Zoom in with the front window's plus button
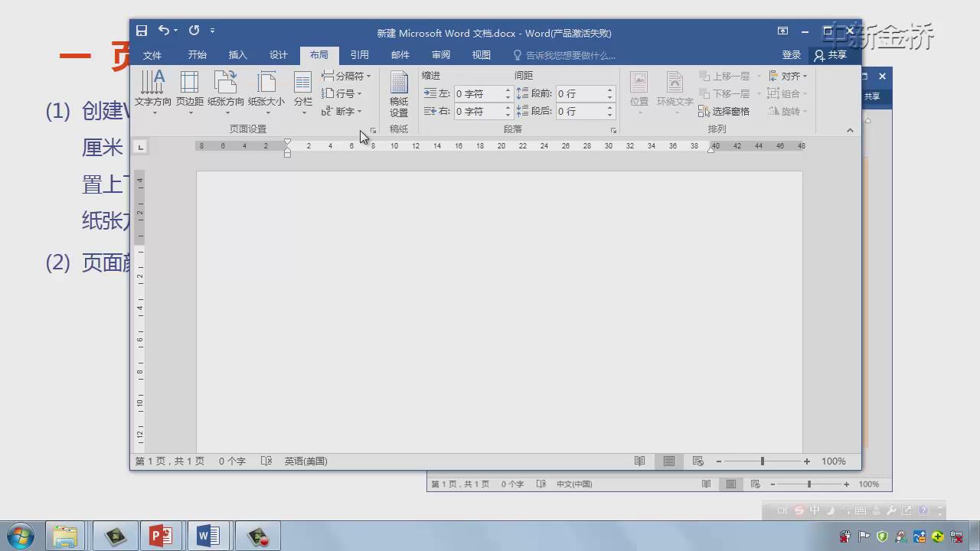The image size is (980, 551). pyautogui.click(x=807, y=461)
